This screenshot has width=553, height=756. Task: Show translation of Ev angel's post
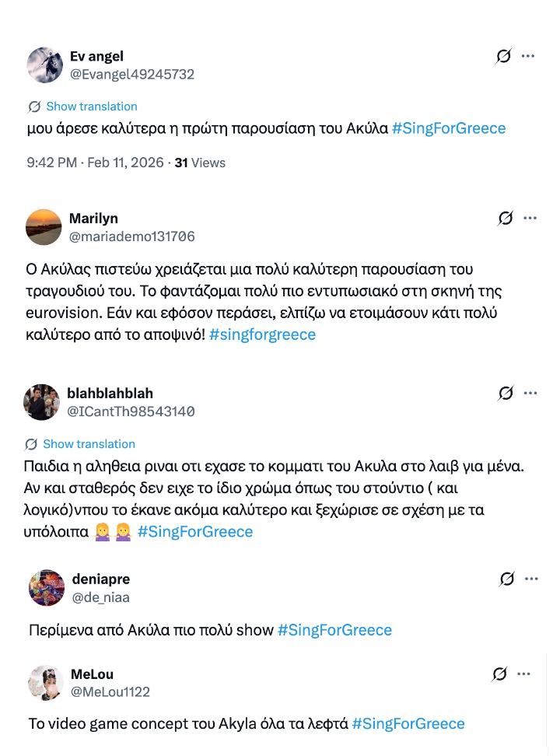tap(91, 107)
